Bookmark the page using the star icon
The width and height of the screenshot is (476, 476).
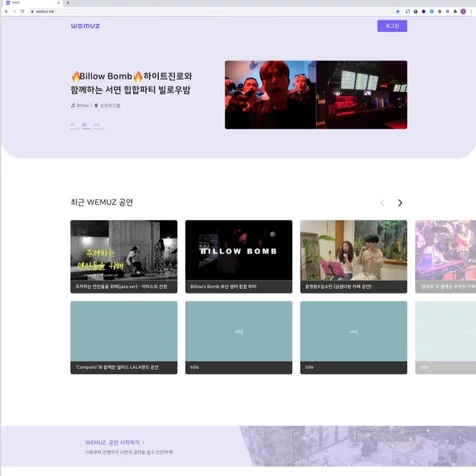[398, 11]
